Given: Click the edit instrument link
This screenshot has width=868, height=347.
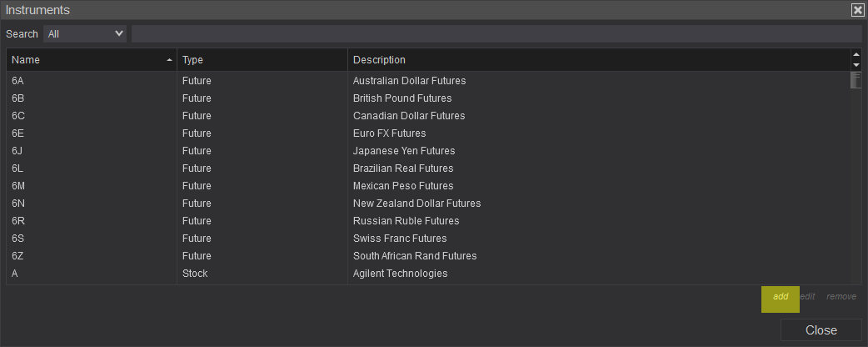Looking at the screenshot, I should 807,297.
